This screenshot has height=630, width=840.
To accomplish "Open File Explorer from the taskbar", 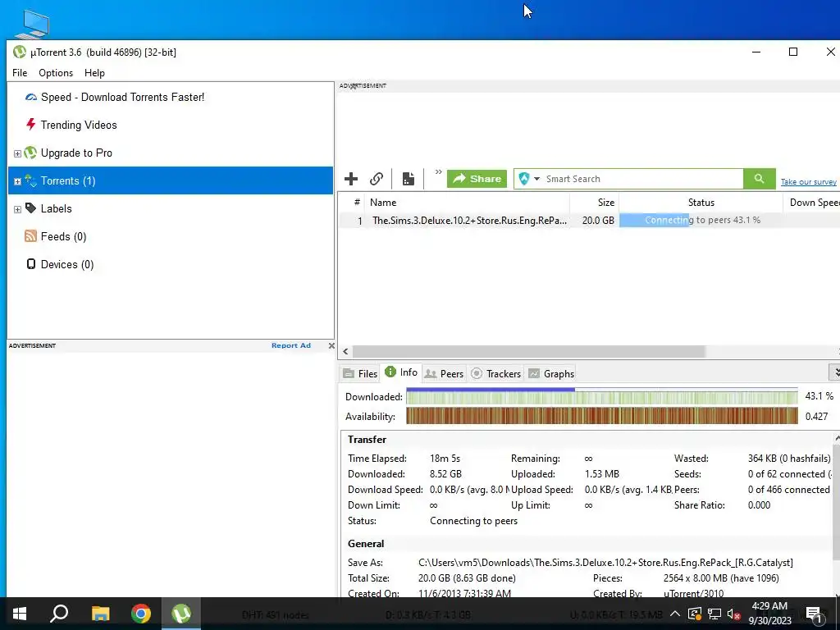I will pos(100,614).
